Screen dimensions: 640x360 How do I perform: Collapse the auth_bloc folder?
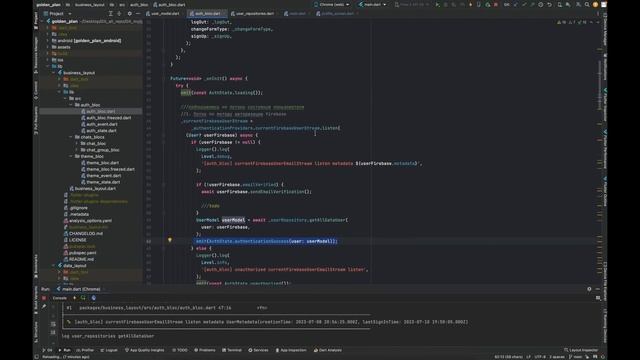(x=71, y=105)
